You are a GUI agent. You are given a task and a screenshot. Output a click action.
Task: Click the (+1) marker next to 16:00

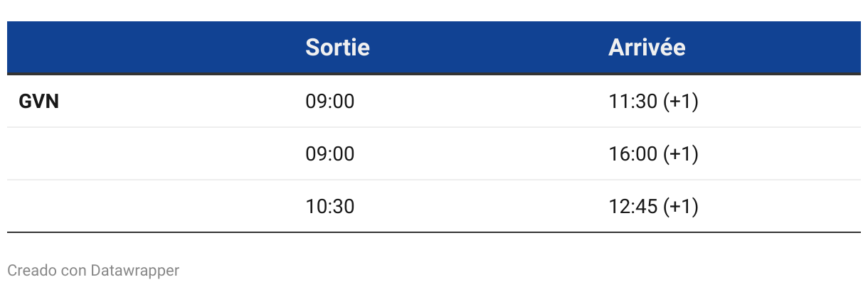(x=680, y=154)
